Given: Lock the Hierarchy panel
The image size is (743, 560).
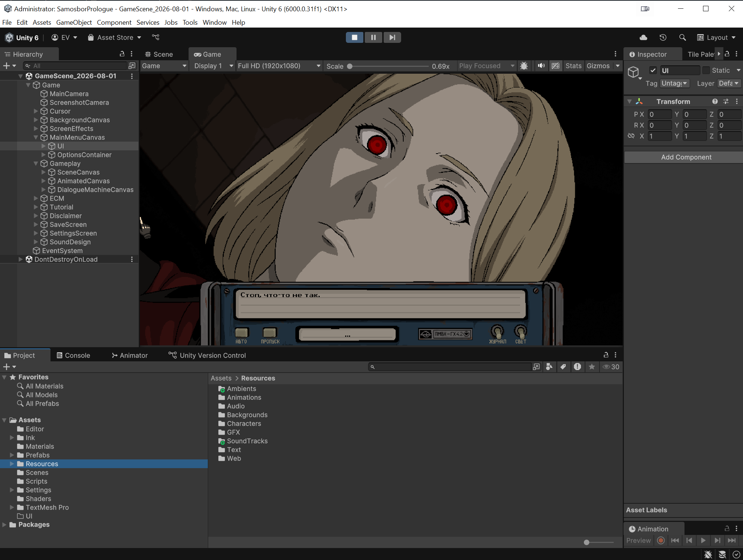Looking at the screenshot, I should pyautogui.click(x=122, y=54).
